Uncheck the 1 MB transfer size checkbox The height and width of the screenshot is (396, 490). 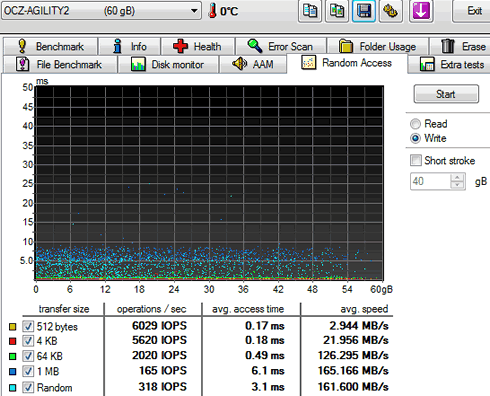point(28,371)
